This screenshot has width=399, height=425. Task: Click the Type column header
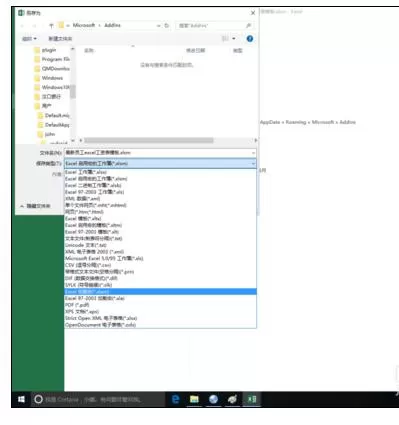tap(238, 50)
